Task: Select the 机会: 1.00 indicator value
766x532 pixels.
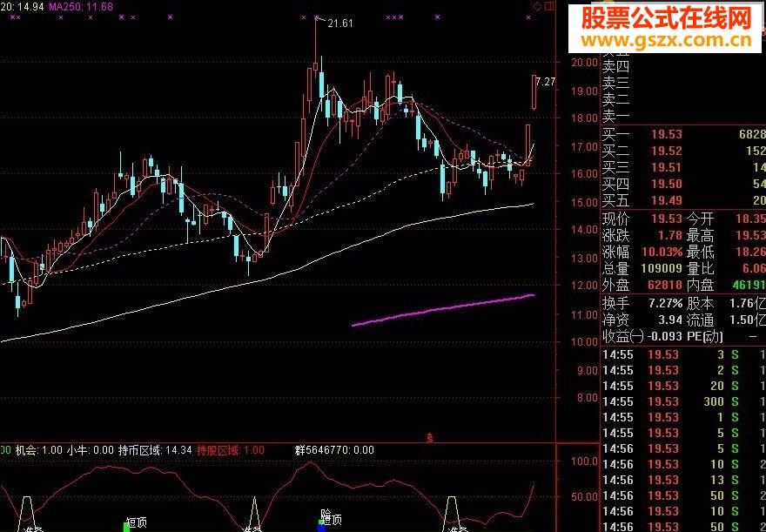Action: [38, 450]
